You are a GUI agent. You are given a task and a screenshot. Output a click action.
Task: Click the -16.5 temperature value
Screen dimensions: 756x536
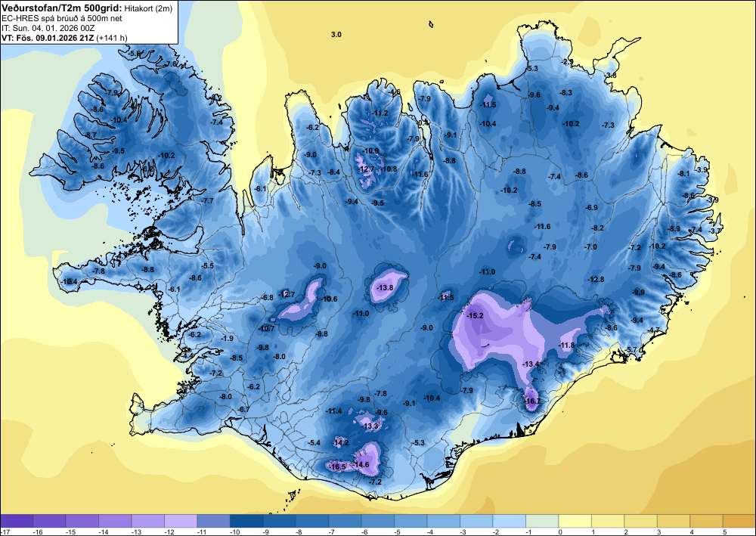(338, 466)
